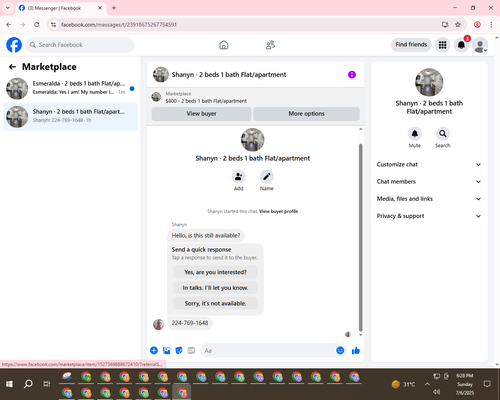Image resolution: width=500 pixels, height=400 pixels.
Task: Open the emoji picker in message box
Action: [340, 350]
